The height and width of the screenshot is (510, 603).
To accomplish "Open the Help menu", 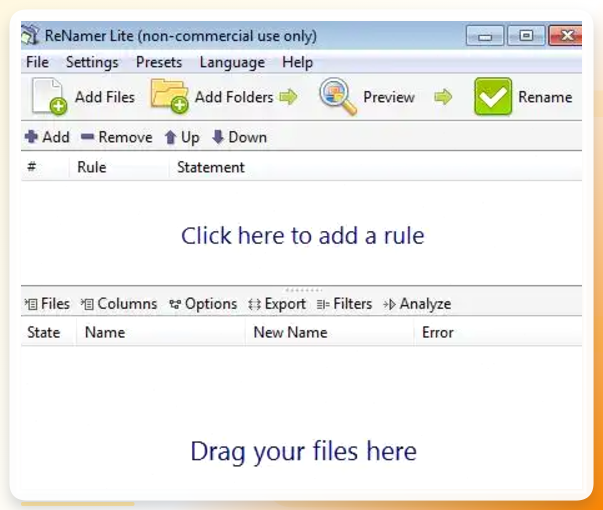I will point(297,62).
